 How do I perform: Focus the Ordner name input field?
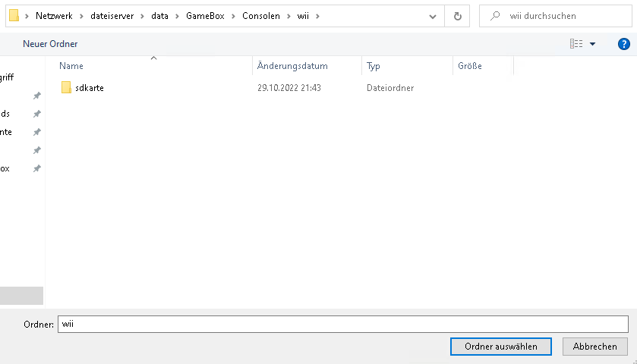[342, 325]
